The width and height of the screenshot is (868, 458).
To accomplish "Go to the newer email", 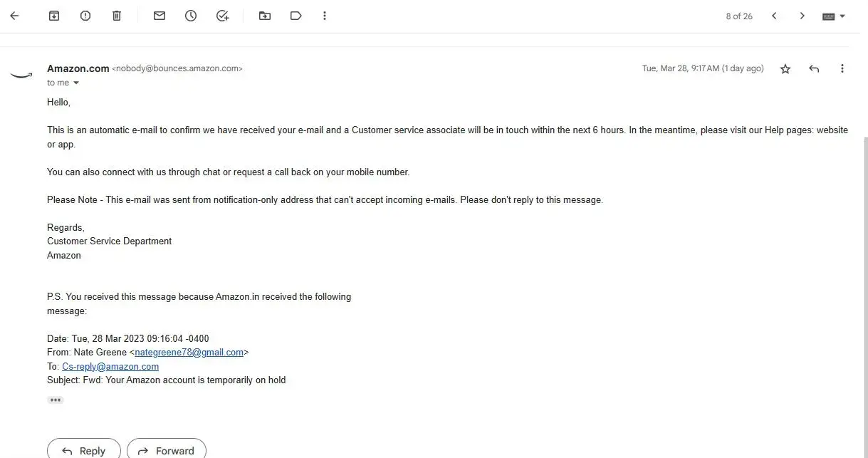I will tap(774, 16).
